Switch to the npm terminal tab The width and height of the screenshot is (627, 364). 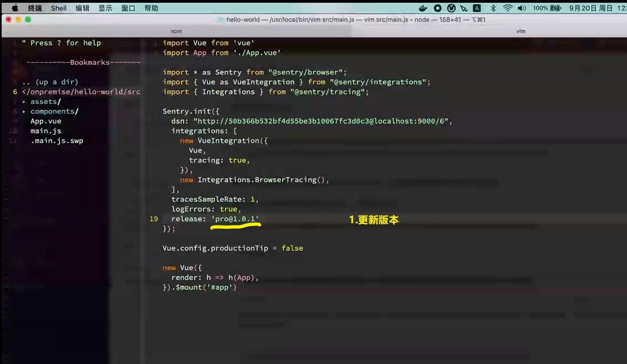tap(176, 31)
